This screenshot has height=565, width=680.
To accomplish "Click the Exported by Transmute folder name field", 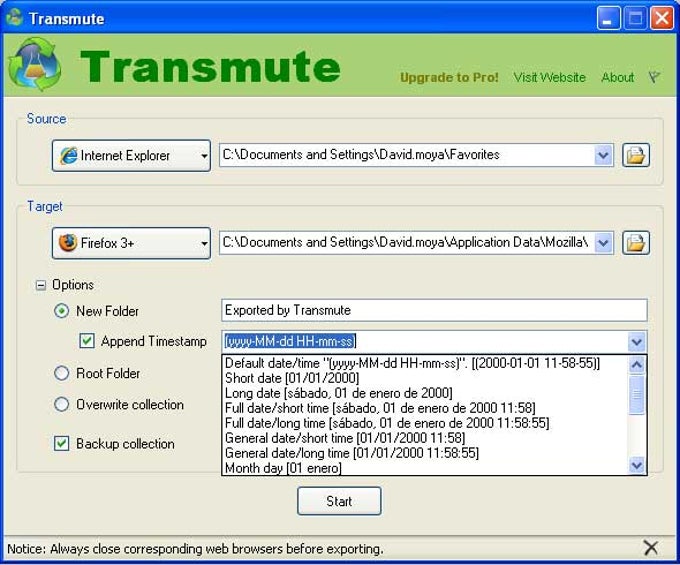I will click(434, 310).
